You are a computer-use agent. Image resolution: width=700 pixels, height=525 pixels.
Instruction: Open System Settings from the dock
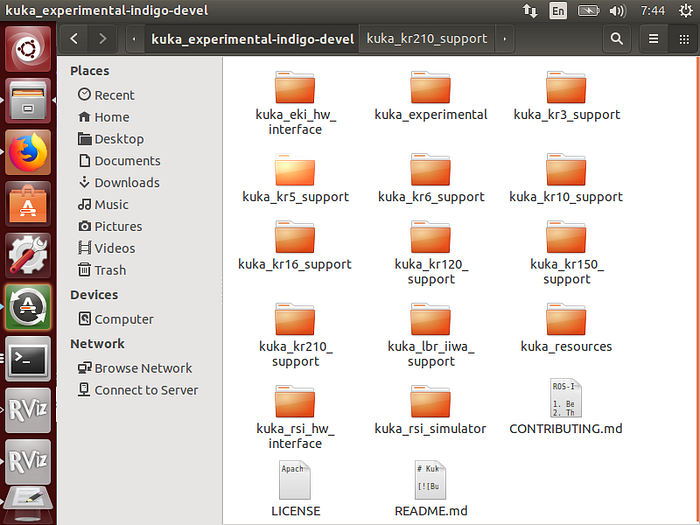pyautogui.click(x=28, y=255)
